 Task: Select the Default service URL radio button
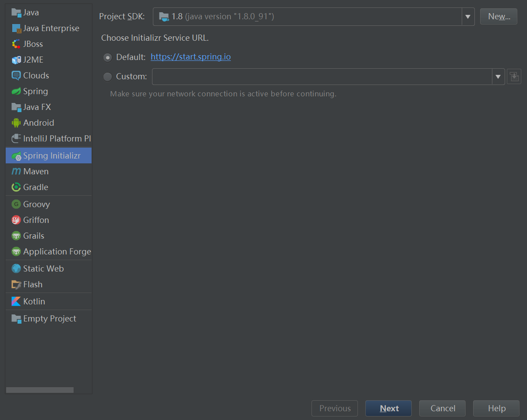[x=107, y=57]
